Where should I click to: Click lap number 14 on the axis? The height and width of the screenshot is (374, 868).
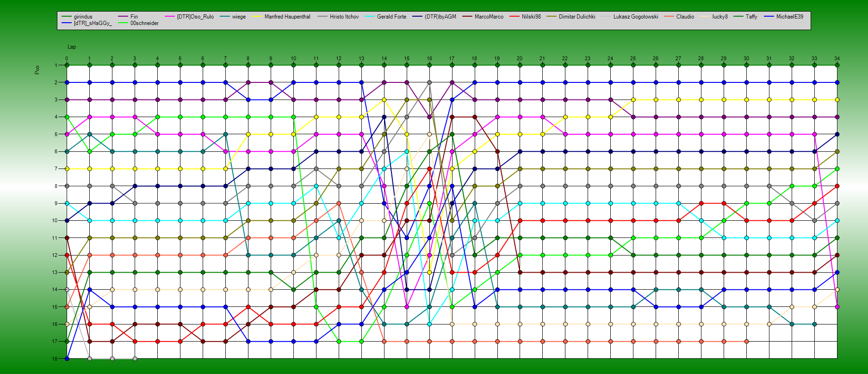384,59
